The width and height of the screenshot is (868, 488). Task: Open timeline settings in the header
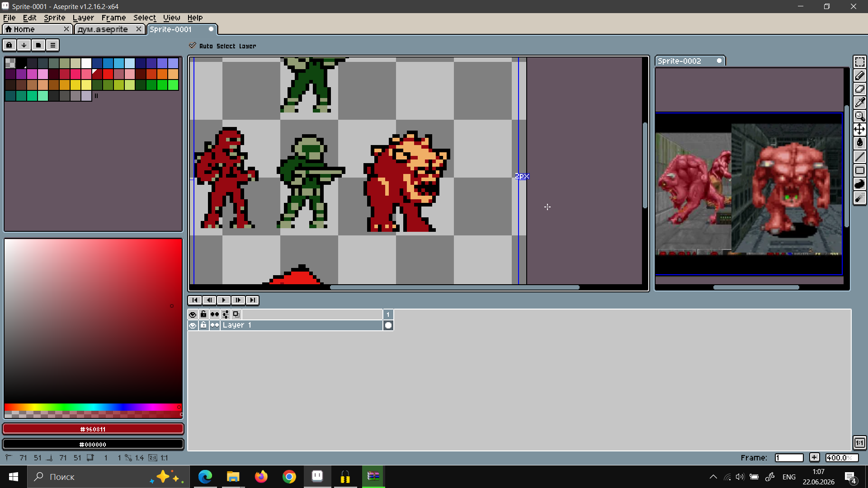pyautogui.click(x=225, y=314)
